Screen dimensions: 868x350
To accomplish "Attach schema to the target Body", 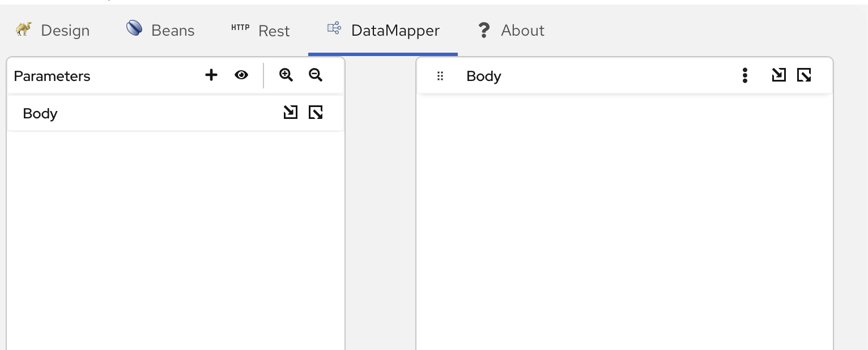I will tap(778, 75).
